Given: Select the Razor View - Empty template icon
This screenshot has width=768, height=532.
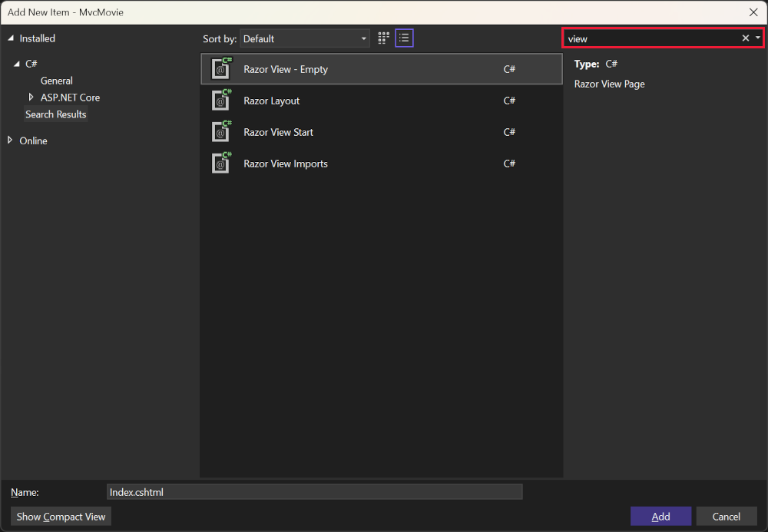Looking at the screenshot, I should click(221, 68).
